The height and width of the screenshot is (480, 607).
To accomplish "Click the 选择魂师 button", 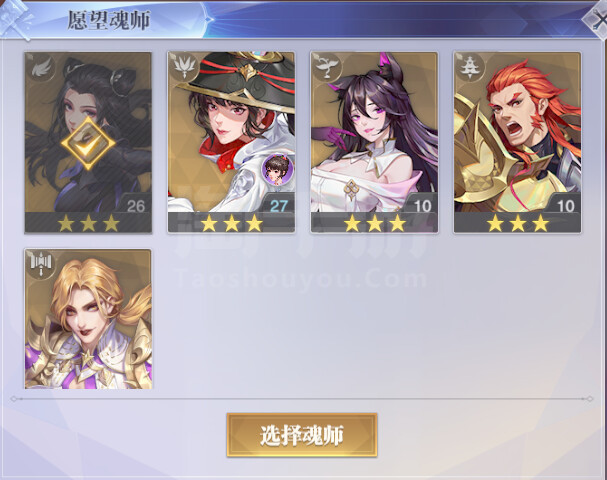I will point(302,435).
